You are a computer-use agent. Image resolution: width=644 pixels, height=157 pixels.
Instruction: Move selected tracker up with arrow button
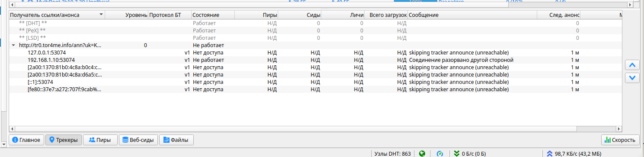pyautogui.click(x=632, y=65)
